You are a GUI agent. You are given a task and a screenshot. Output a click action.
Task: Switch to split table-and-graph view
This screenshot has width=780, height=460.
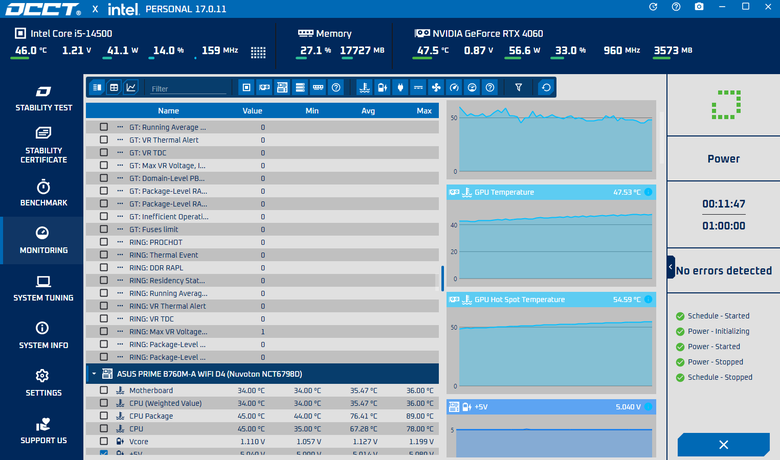pos(97,88)
